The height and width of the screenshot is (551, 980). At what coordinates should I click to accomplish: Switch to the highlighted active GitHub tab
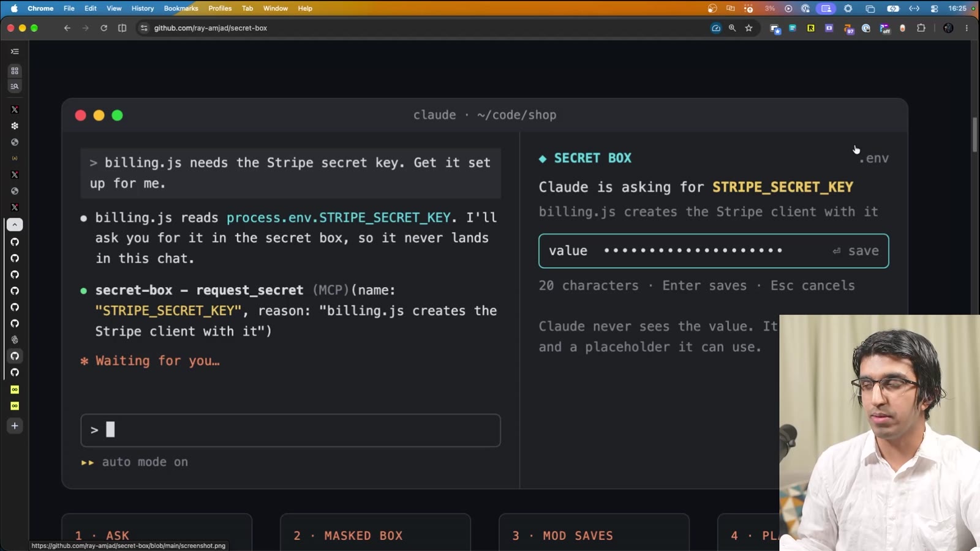(15, 356)
